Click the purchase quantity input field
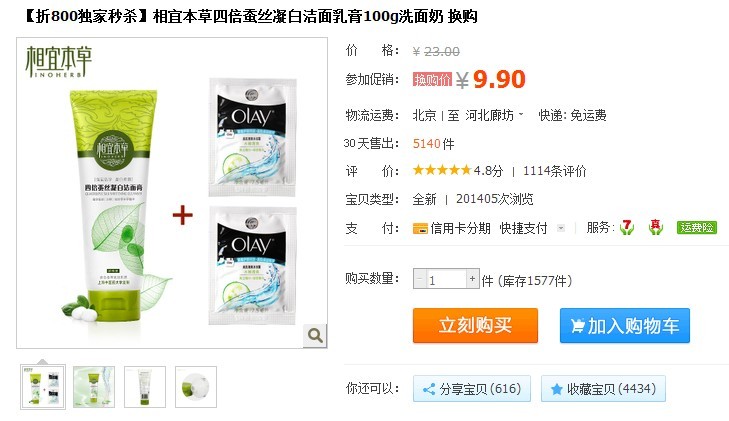Screen dimensions: 729x421 (446, 279)
